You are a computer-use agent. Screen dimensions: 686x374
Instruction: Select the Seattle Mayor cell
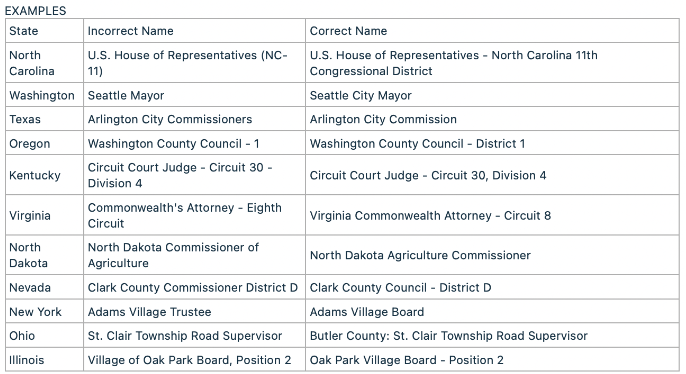[194, 95]
